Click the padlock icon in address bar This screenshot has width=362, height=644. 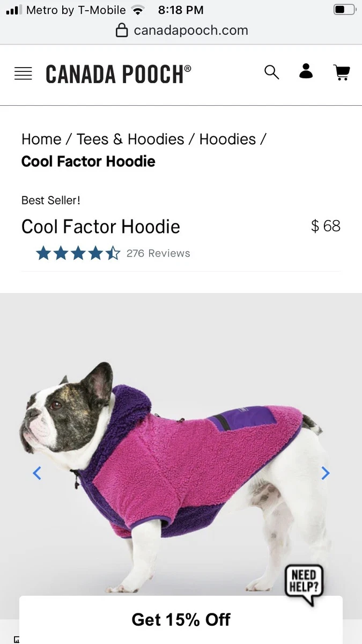pyautogui.click(x=122, y=30)
